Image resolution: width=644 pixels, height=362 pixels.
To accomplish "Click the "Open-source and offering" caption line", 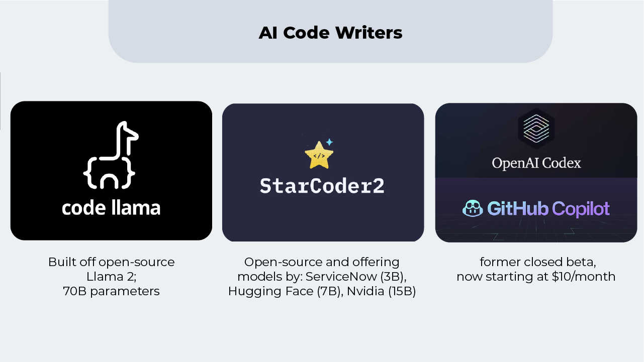I will pyautogui.click(x=322, y=262).
